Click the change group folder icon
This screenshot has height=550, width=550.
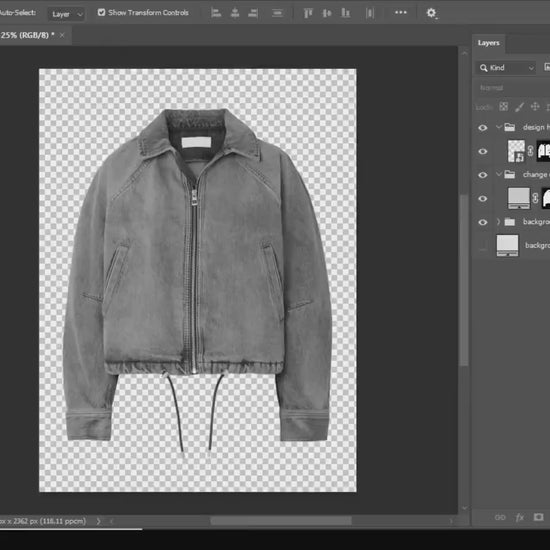[x=510, y=174]
